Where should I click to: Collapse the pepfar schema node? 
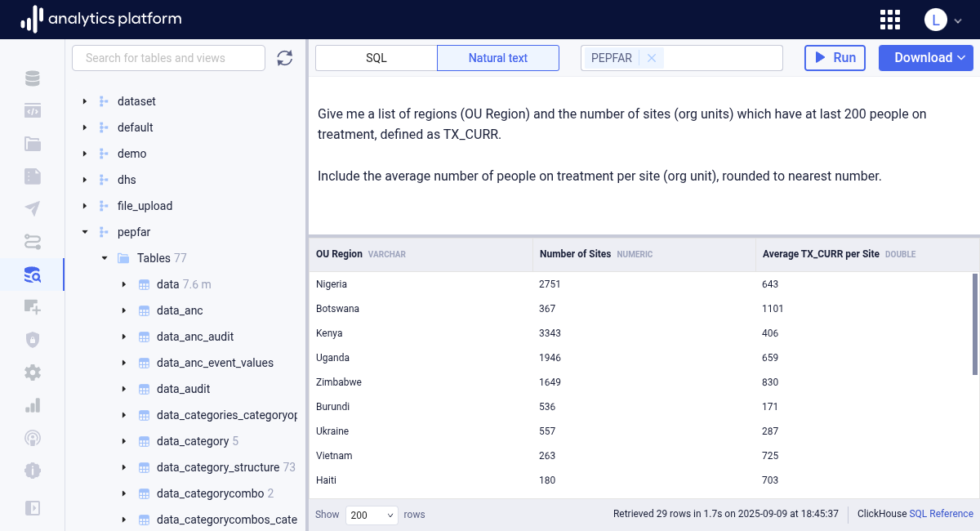85,232
